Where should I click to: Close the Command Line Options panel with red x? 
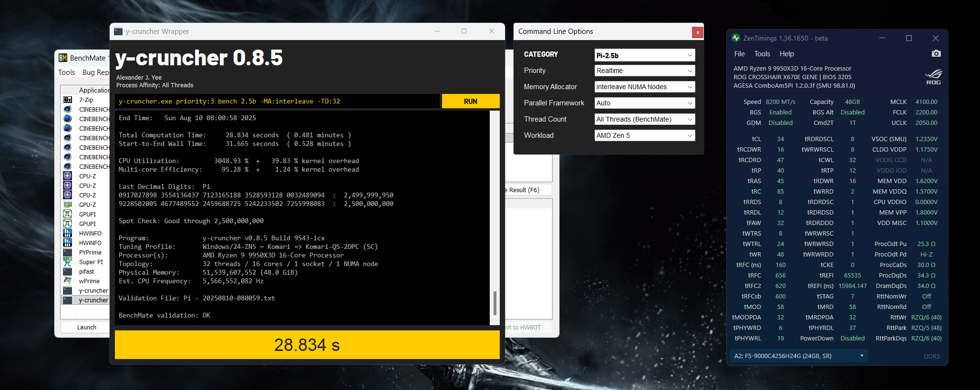(698, 32)
